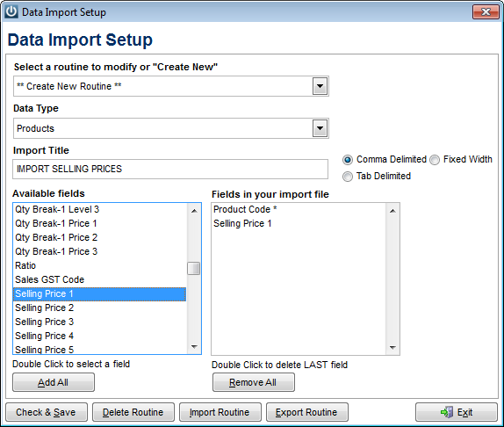This screenshot has height=427, width=504.
Task: Click the Export Routine button
Action: [307, 412]
